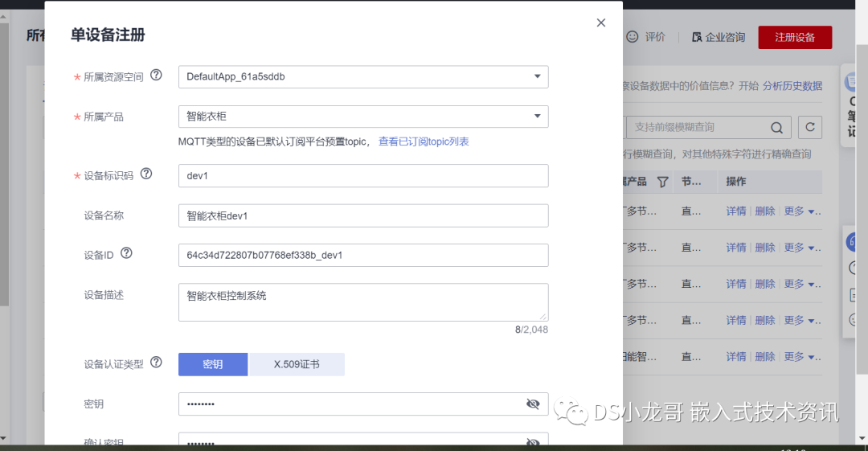
Task: Focus the 设备ID input field
Action: point(363,255)
